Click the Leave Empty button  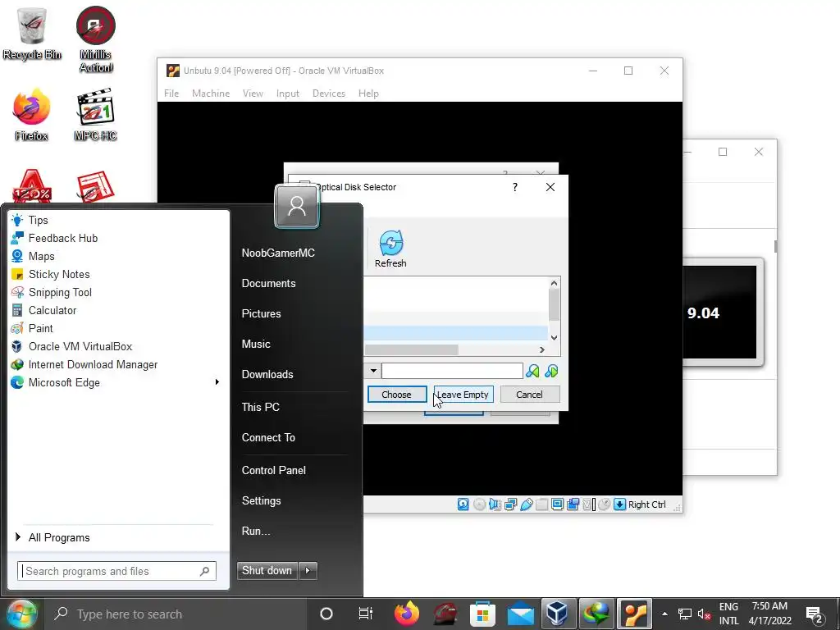[x=463, y=395]
